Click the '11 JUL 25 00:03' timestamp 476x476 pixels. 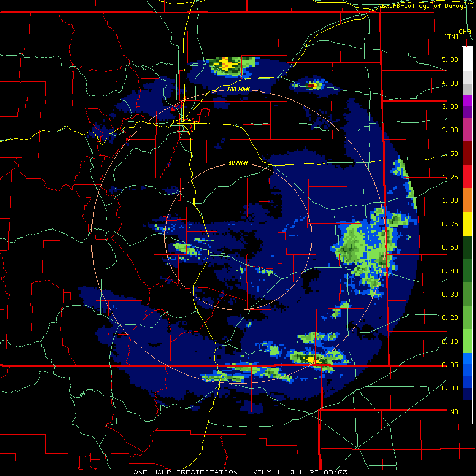click(x=312, y=472)
